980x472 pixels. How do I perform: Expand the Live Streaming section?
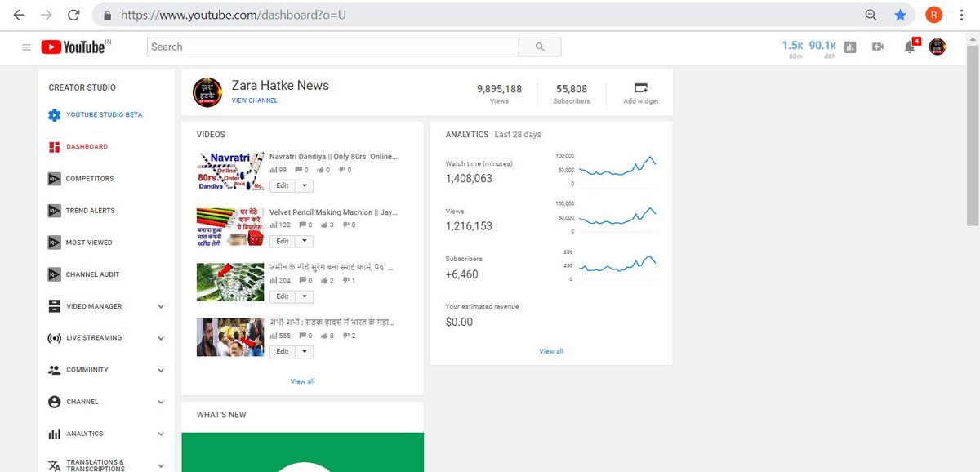161,338
